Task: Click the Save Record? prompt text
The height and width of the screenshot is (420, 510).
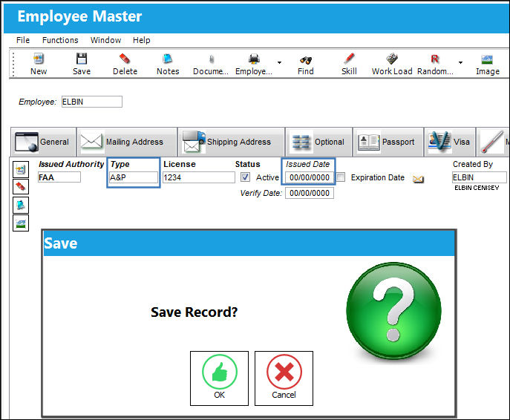Action: pos(194,312)
